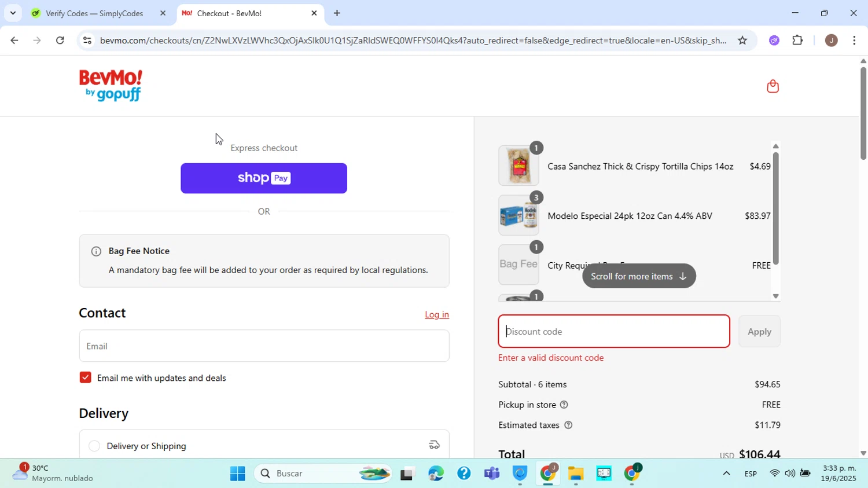Show hidden system tray icons
This screenshot has height=488, width=868.
click(x=726, y=474)
